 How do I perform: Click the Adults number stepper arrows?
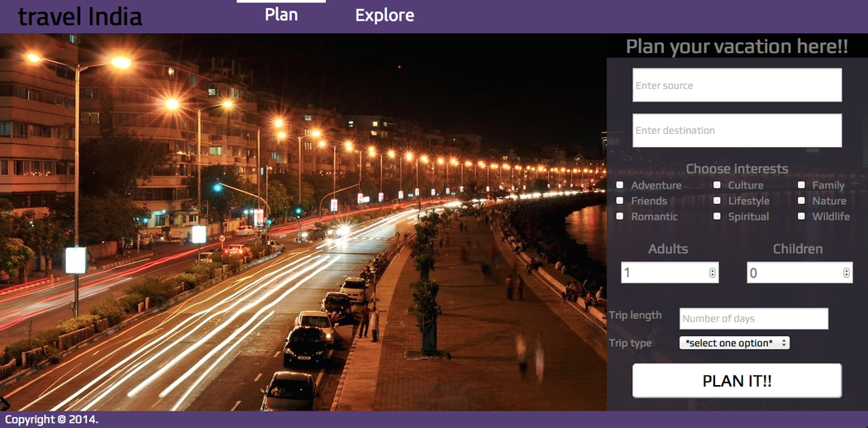click(x=712, y=273)
